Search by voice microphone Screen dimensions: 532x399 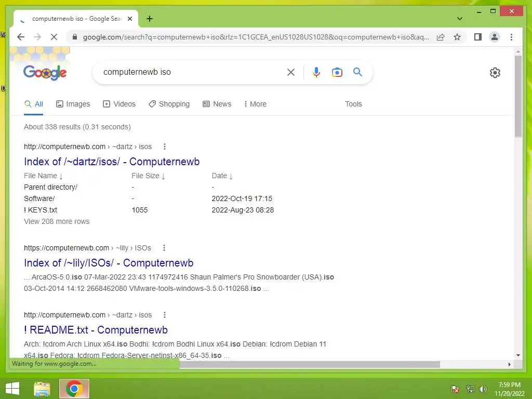pyautogui.click(x=316, y=72)
